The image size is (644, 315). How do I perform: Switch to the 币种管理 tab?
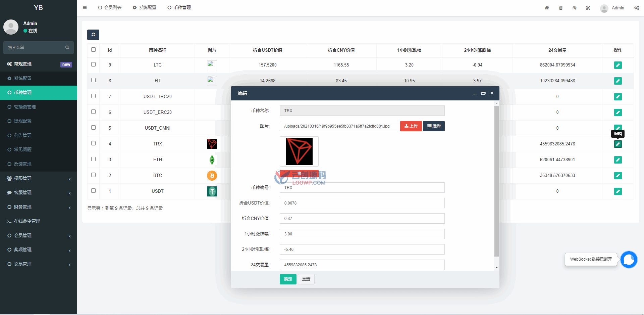(x=179, y=8)
